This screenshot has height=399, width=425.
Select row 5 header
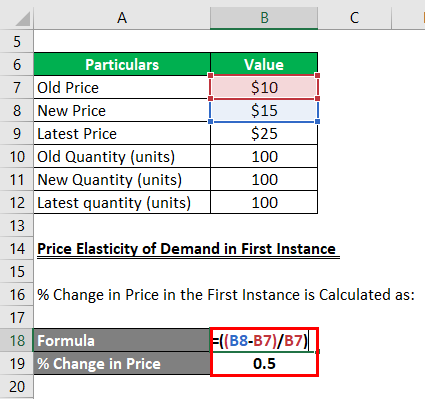pyautogui.click(x=17, y=41)
